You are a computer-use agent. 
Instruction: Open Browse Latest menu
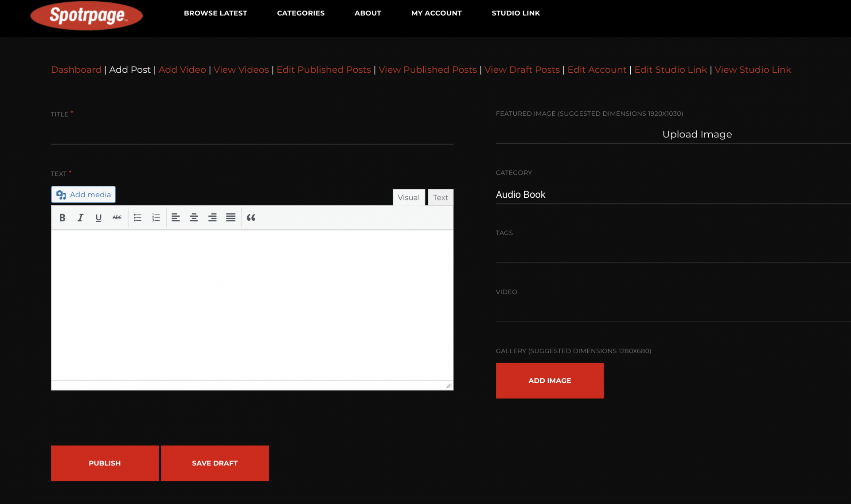[x=215, y=13]
